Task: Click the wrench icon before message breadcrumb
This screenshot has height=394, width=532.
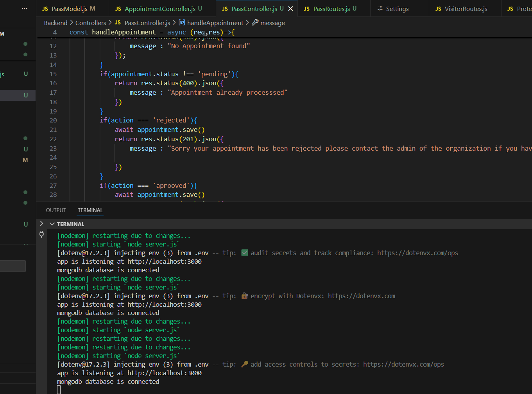Action: pyautogui.click(x=255, y=23)
